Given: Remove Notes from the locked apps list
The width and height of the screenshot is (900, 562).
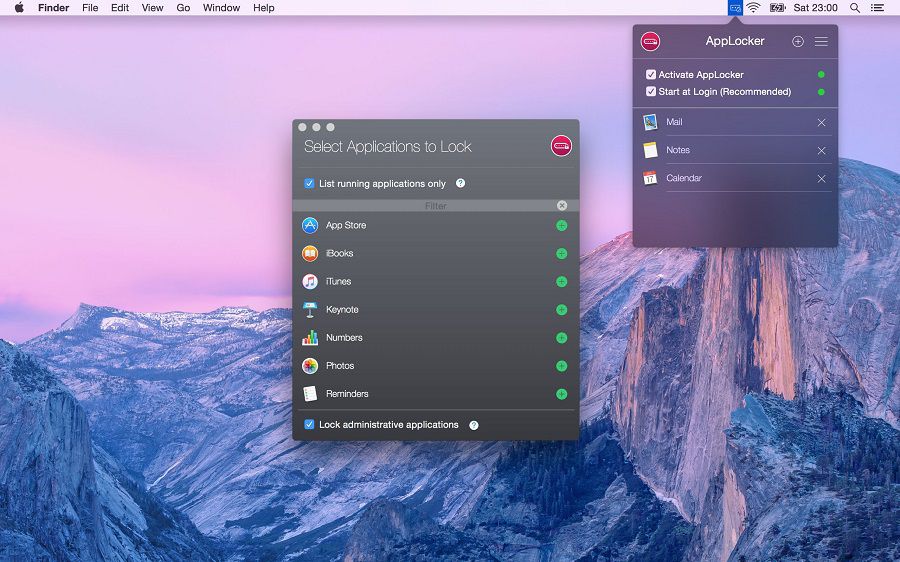Looking at the screenshot, I should click(x=821, y=150).
